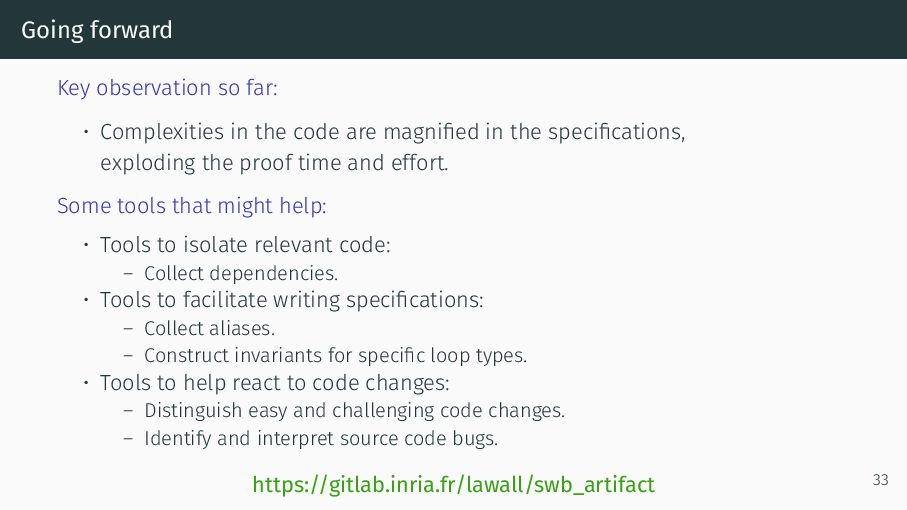
Task: Select 'Tools to isolate relevant code' bullet
Action: tap(245, 245)
